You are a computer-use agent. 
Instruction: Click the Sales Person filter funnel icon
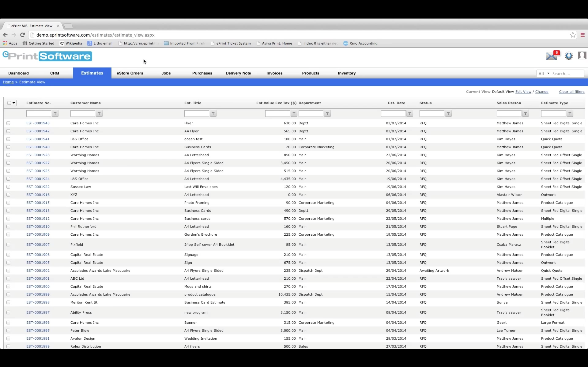pyautogui.click(x=525, y=113)
